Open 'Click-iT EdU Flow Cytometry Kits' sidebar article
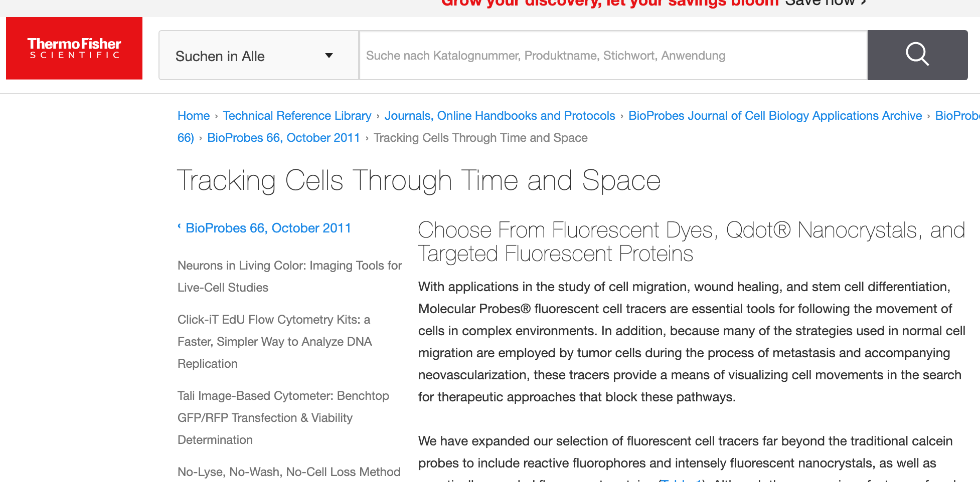Image resolution: width=980 pixels, height=482 pixels. coord(274,342)
